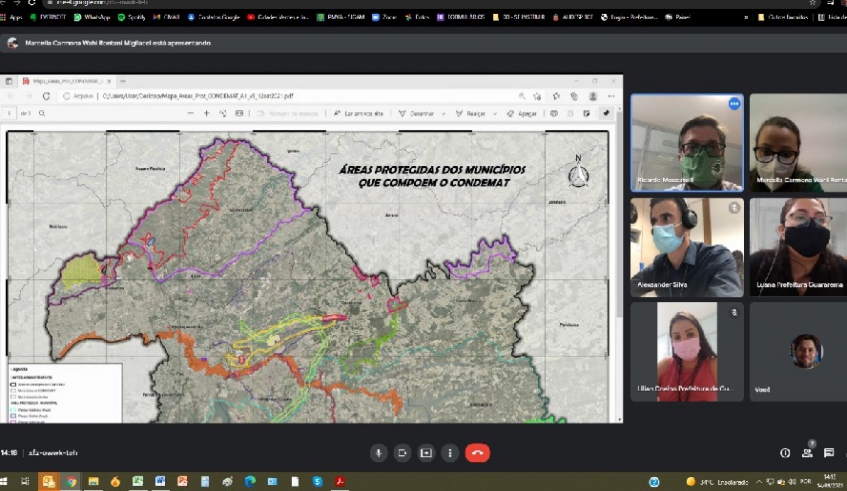Open the Gmail bookmark
Image resolution: width=847 pixels, height=491 pixels.
click(x=166, y=17)
